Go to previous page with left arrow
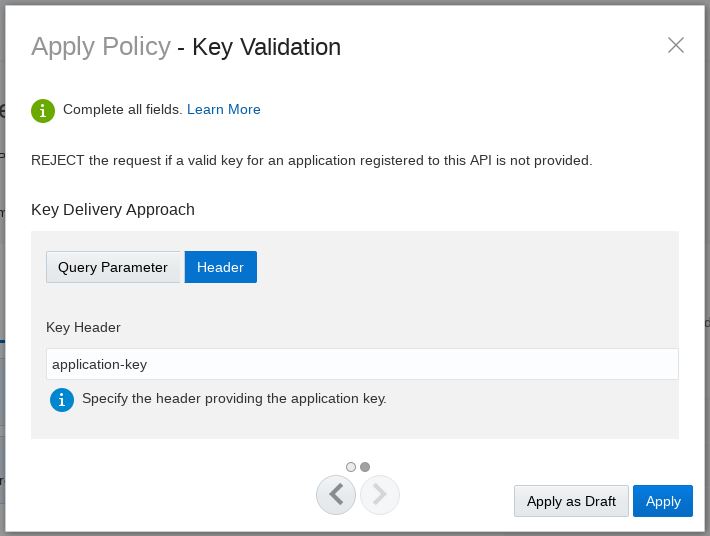The width and height of the screenshot is (710, 536). [336, 495]
